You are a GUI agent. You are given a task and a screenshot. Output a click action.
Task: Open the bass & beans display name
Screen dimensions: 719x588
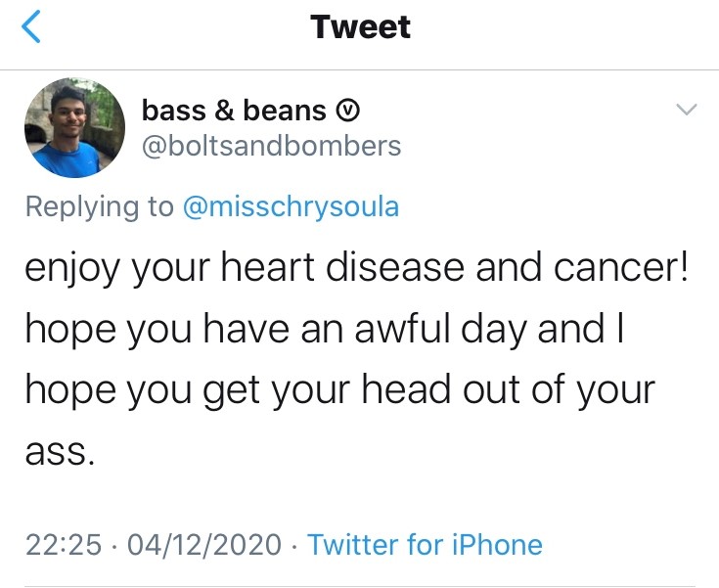point(234,111)
